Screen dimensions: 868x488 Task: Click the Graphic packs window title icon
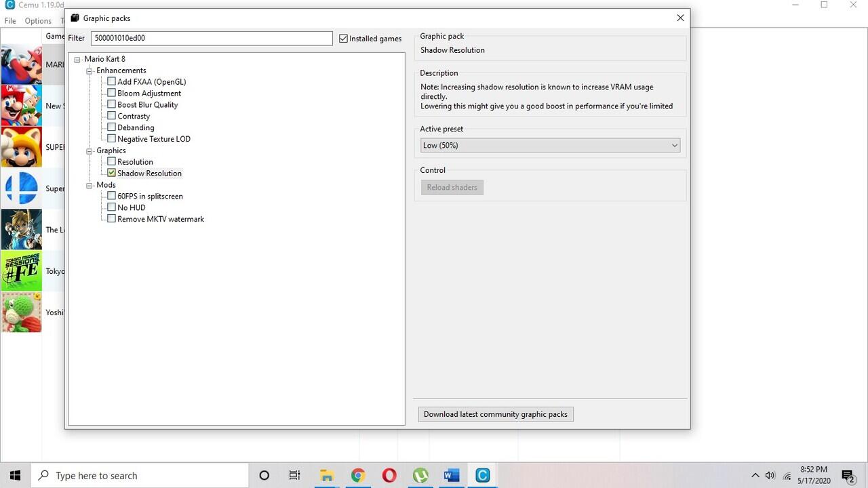click(75, 18)
